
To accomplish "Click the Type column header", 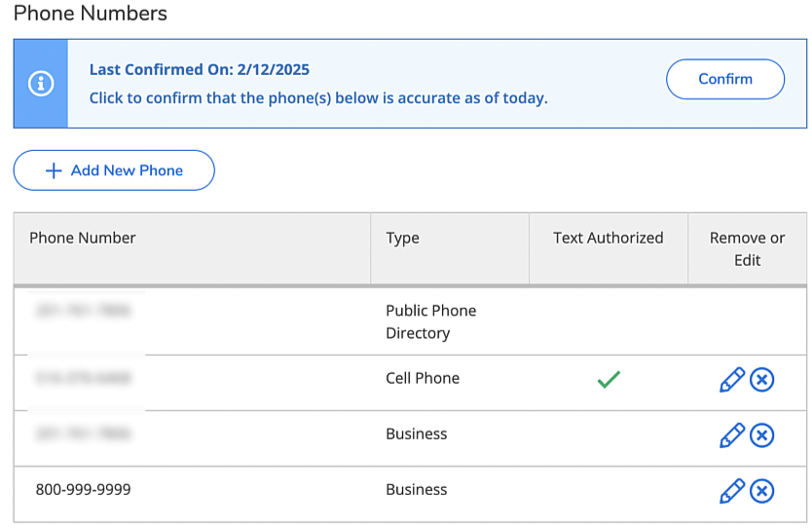I will click(x=402, y=238).
